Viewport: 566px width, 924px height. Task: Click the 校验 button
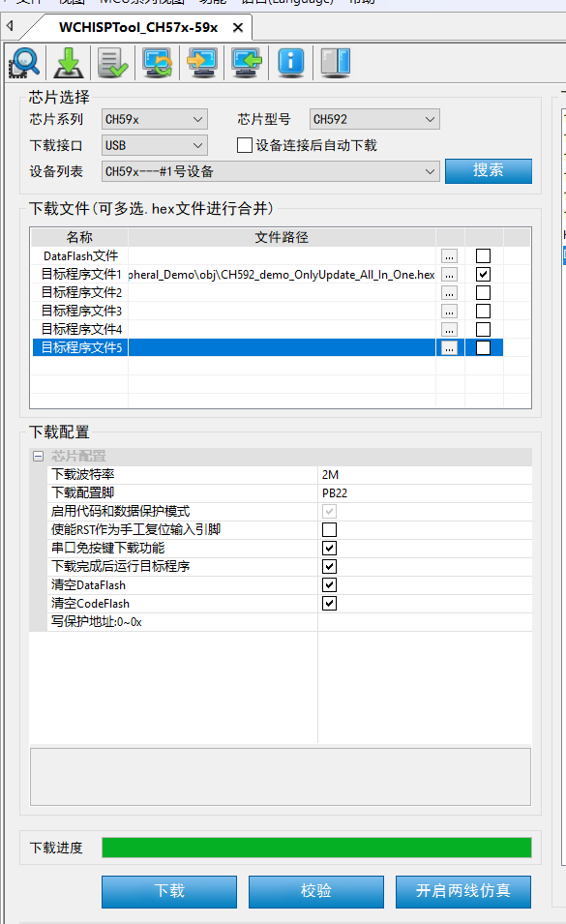point(315,891)
